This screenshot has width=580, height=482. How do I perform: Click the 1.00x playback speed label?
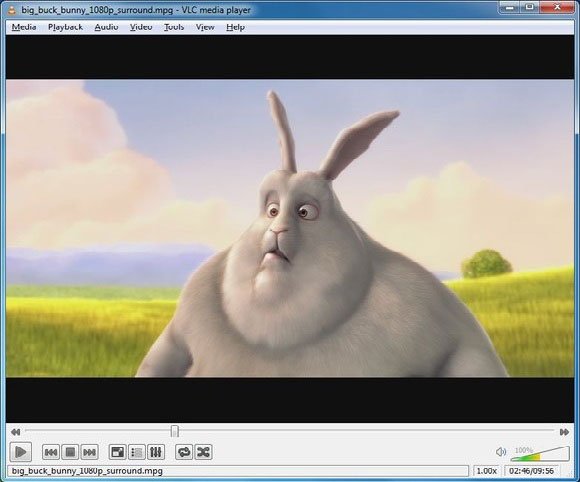click(x=486, y=471)
